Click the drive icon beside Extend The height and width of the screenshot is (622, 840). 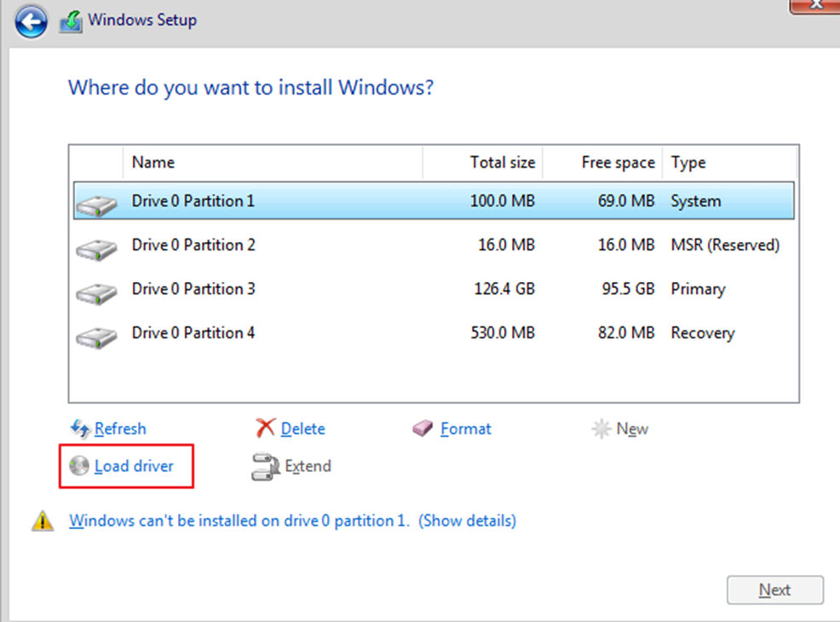click(265, 466)
